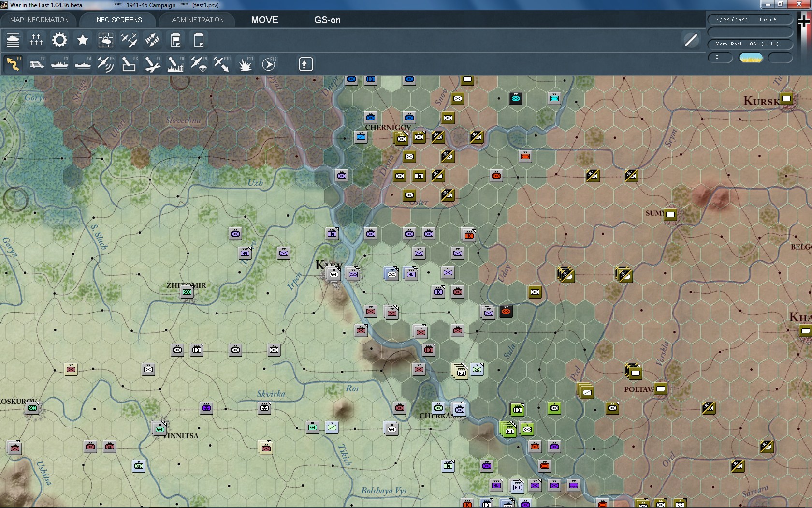Screen dimensions: 812x508
Task: Open the report icon with the flag page
Action: [x=175, y=40]
